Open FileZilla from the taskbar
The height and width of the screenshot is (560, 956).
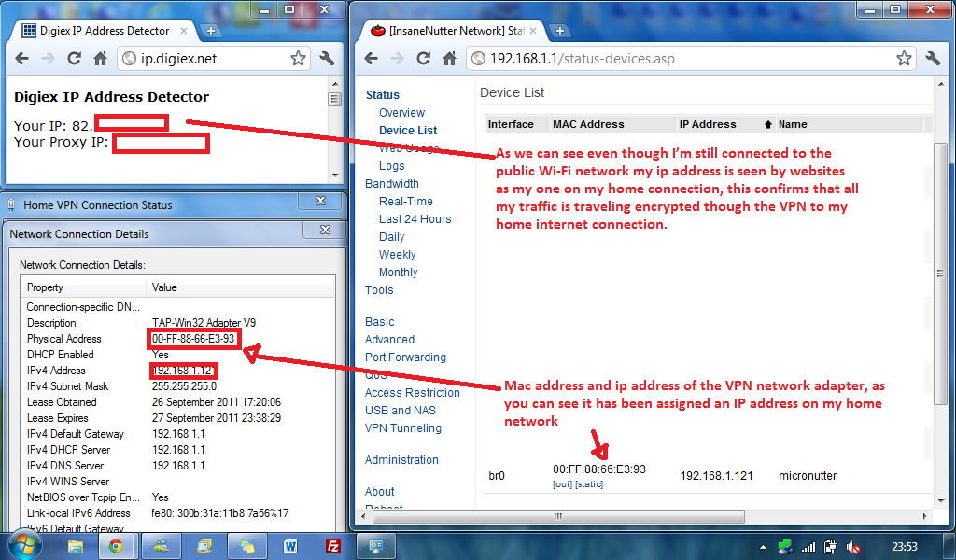click(333, 546)
